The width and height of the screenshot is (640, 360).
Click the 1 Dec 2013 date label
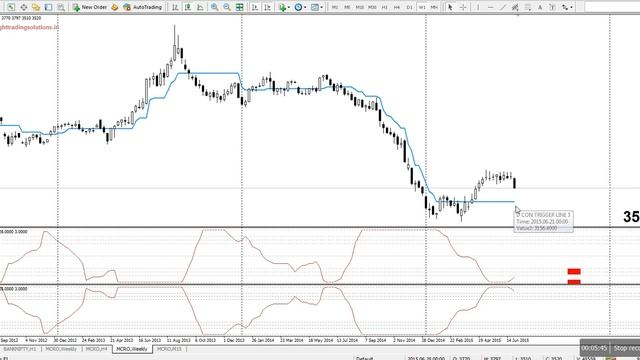point(234,340)
